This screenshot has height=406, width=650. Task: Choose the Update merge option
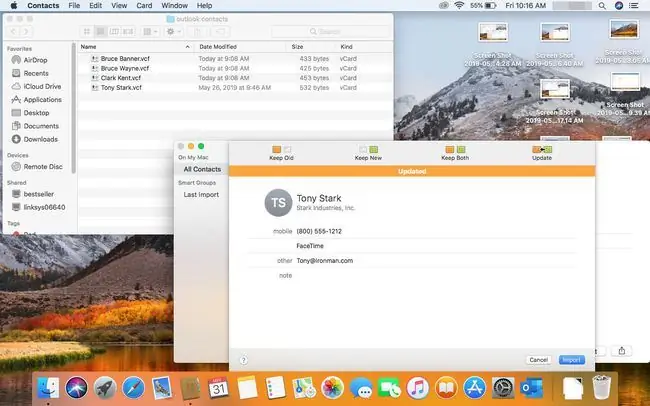click(542, 153)
